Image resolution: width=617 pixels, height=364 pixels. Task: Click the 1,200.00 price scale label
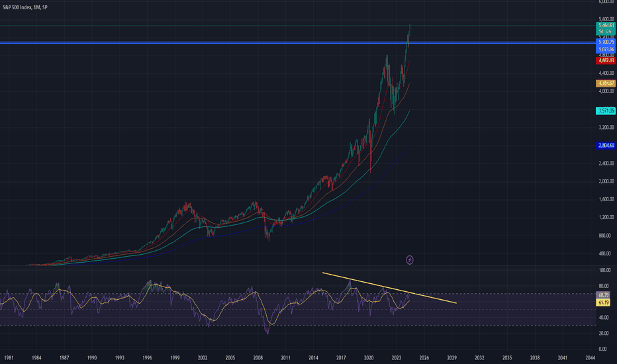pyautogui.click(x=606, y=217)
